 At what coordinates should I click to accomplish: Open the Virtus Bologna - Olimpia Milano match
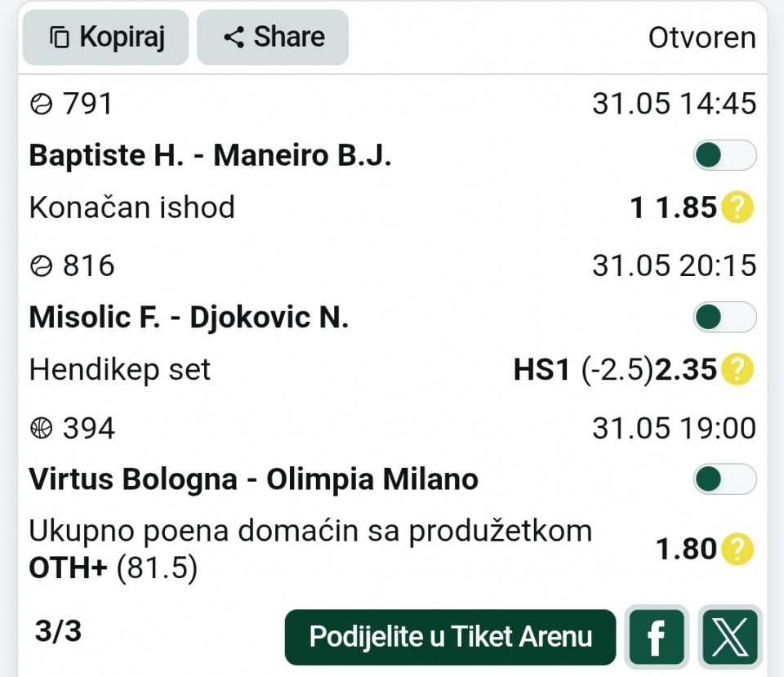253,479
